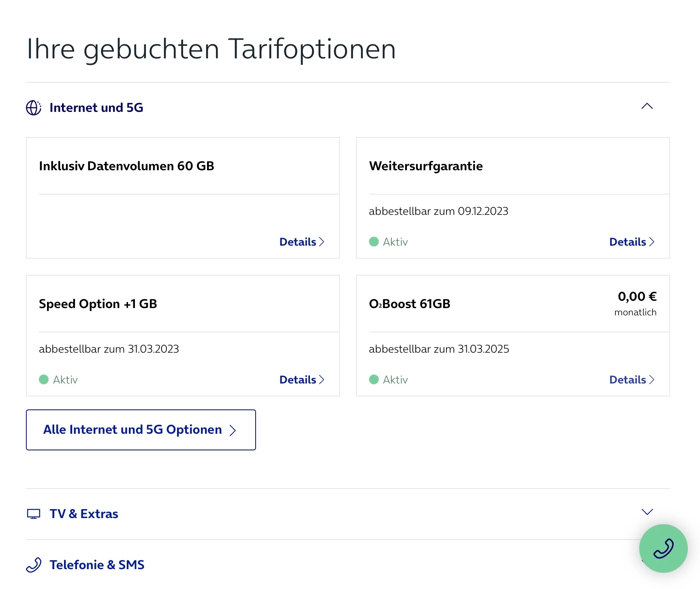700x589 pixels.
Task: Expand the Telefonie & SMS section
Action: (96, 565)
